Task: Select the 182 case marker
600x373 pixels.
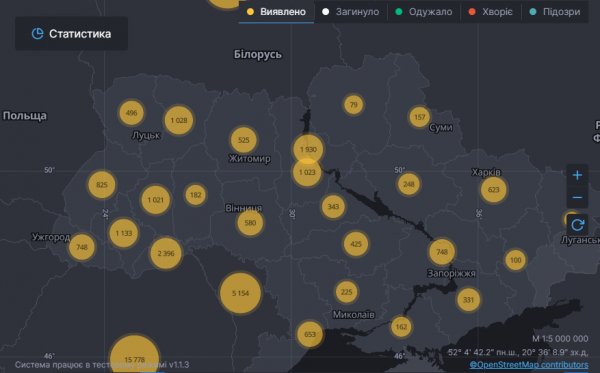Action: pyautogui.click(x=196, y=195)
